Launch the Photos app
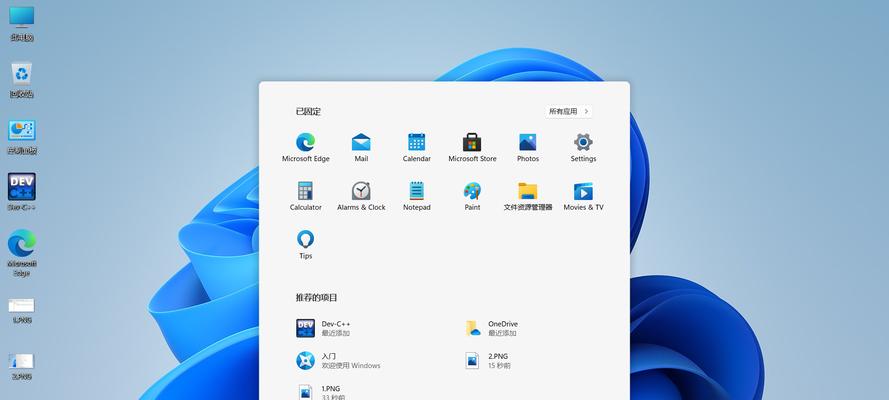Image resolution: width=889 pixels, height=400 pixels. click(528, 147)
